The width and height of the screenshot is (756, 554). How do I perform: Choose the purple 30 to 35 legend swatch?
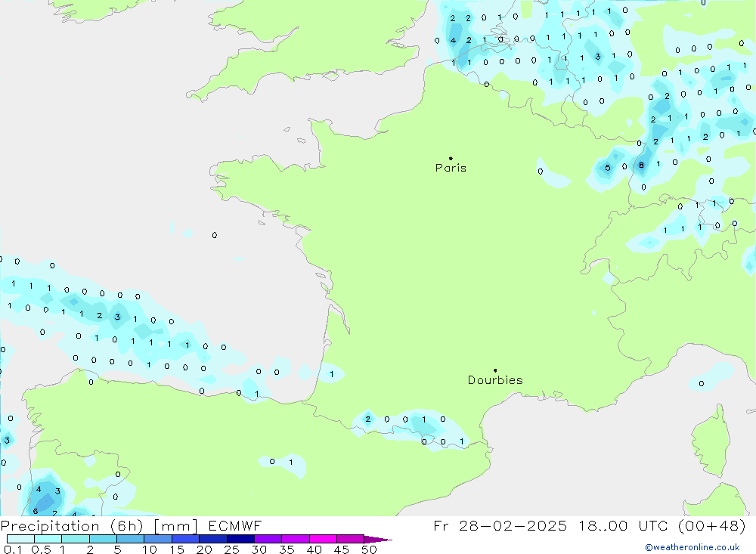click(x=268, y=540)
